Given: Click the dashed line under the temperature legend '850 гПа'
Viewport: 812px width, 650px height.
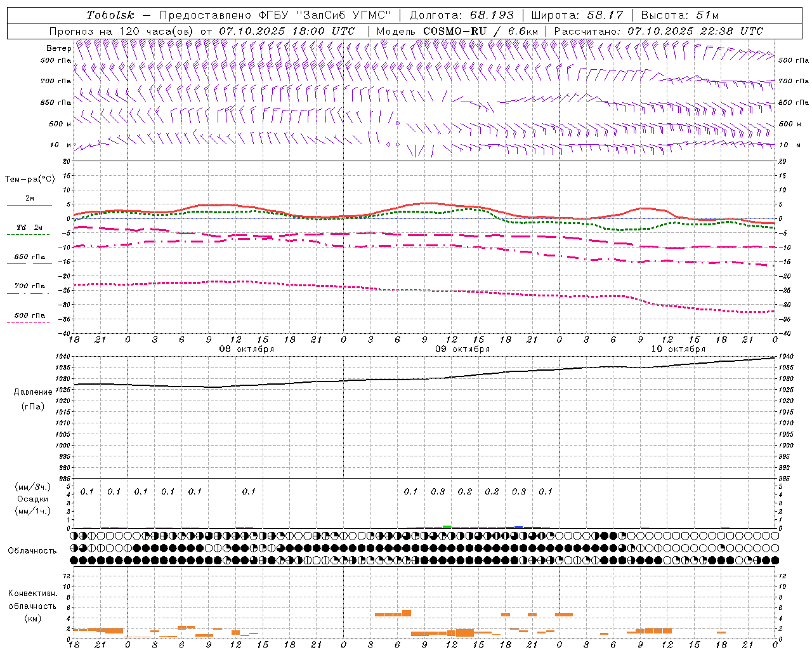Looking at the screenshot, I should [28, 263].
